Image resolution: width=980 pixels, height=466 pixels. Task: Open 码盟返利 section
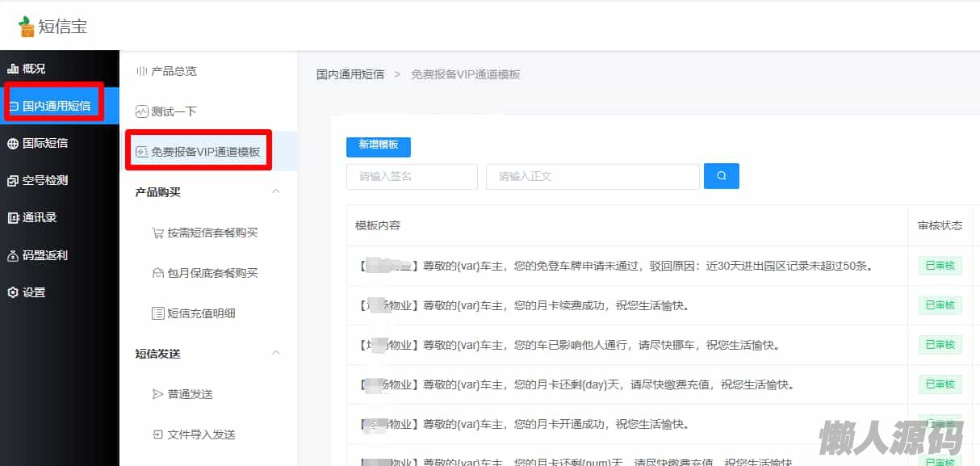[45, 255]
